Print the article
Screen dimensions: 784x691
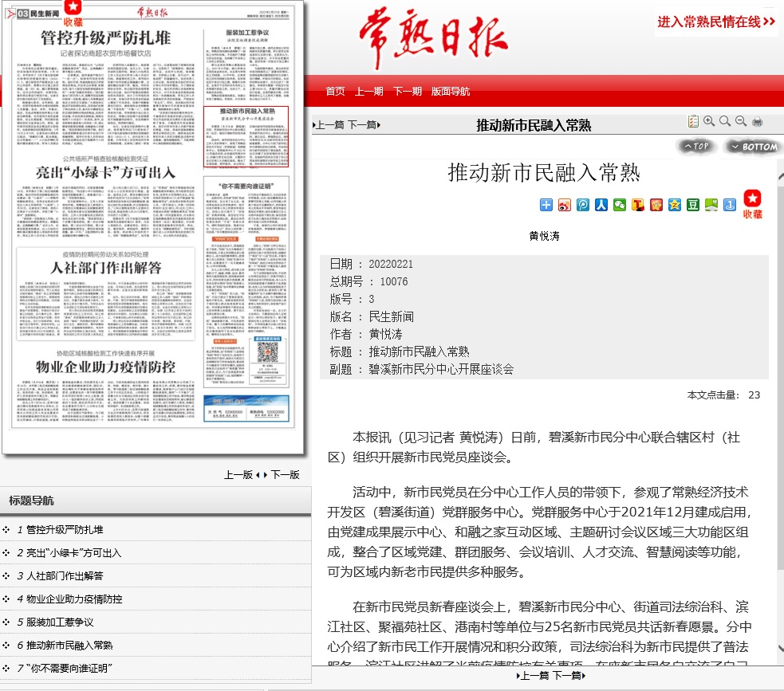pos(758,121)
